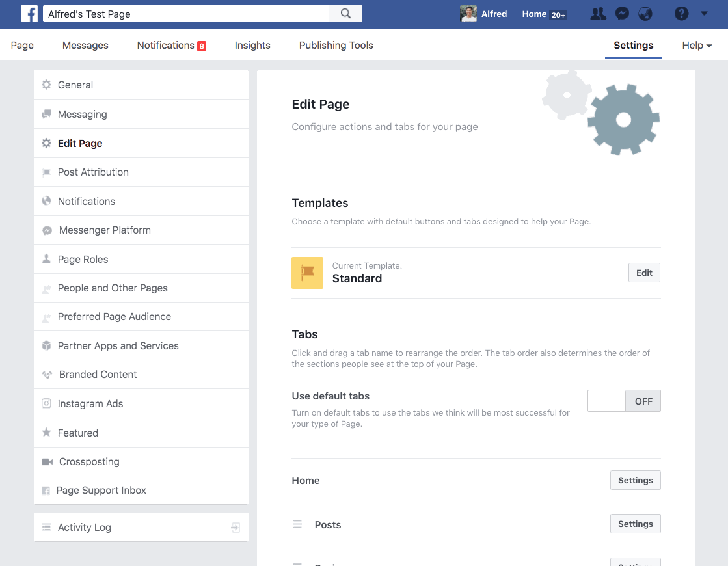The image size is (728, 566).
Task: Open the Publishing Tools tab
Action: click(336, 46)
